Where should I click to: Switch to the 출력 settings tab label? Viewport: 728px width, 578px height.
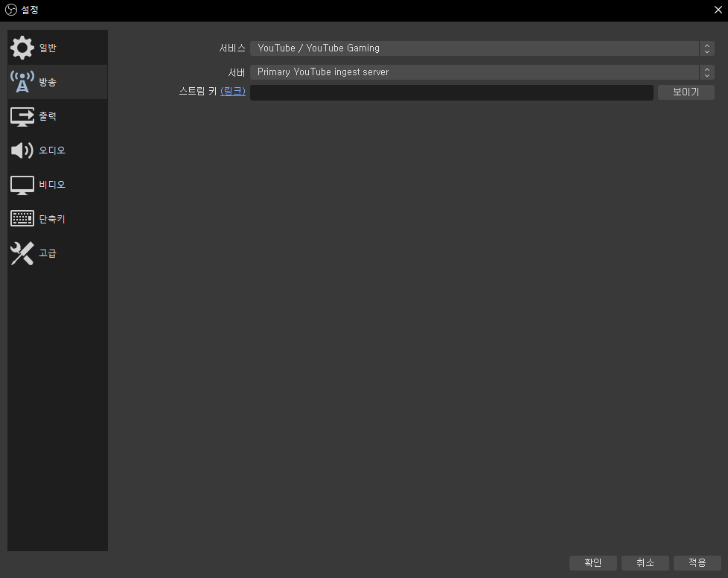48,116
